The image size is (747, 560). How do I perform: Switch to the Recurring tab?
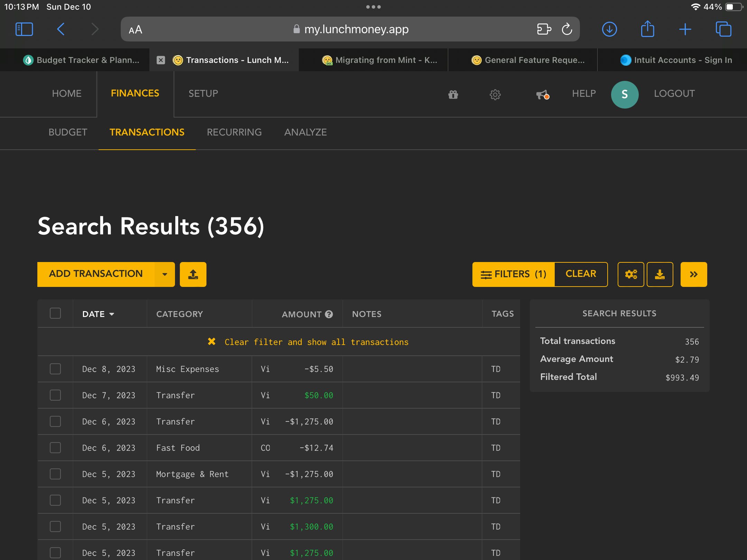pos(234,132)
